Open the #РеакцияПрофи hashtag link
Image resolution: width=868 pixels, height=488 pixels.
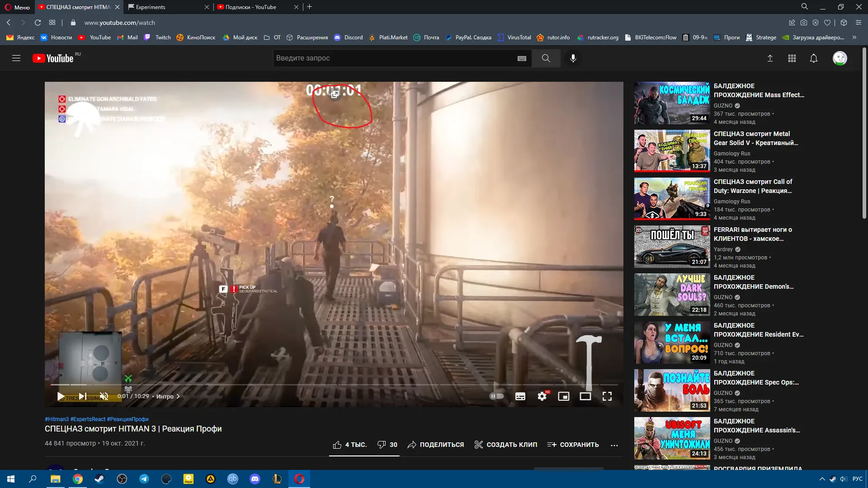tap(127, 419)
